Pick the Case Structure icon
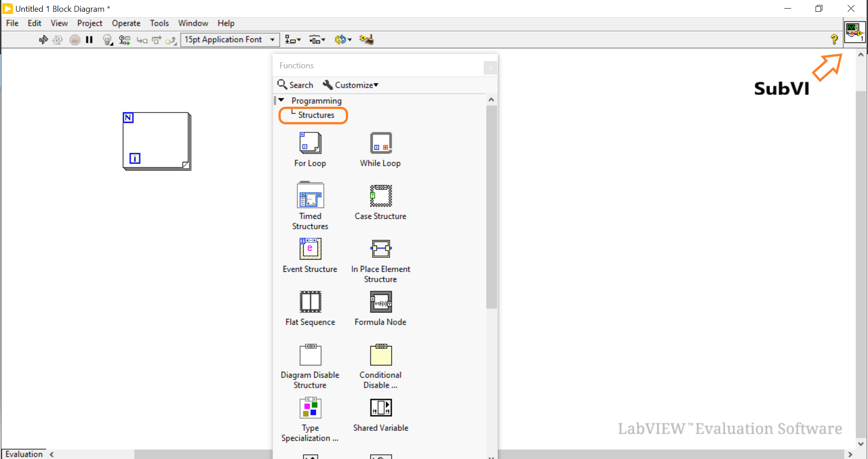The height and width of the screenshot is (459, 868). pos(381,196)
